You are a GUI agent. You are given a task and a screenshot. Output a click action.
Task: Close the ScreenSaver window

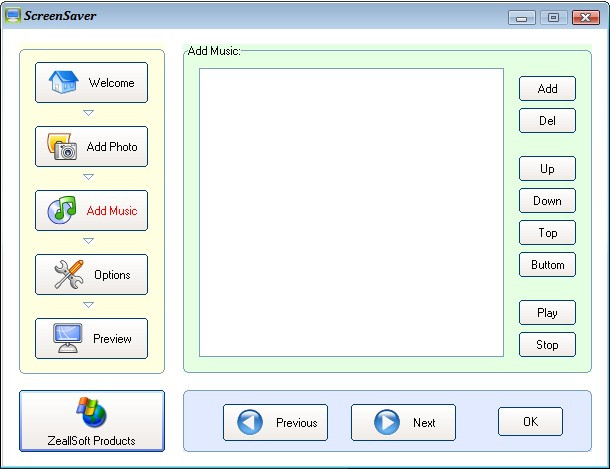[585, 18]
